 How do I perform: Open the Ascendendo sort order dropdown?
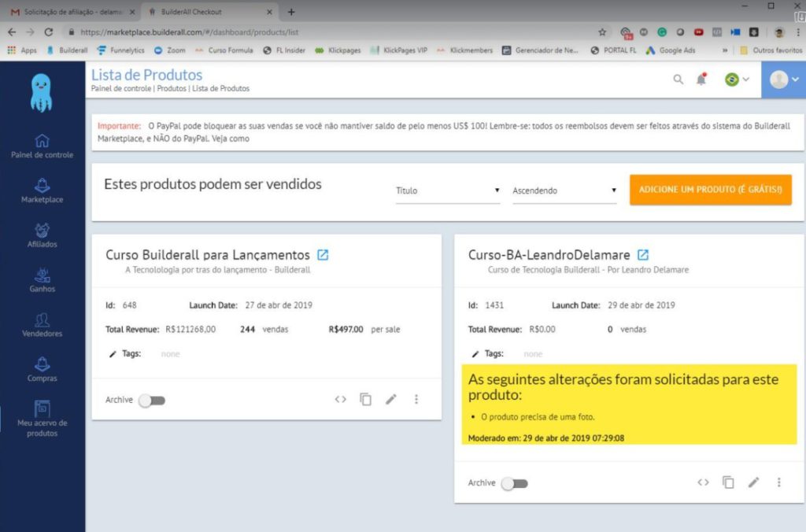[564, 190]
